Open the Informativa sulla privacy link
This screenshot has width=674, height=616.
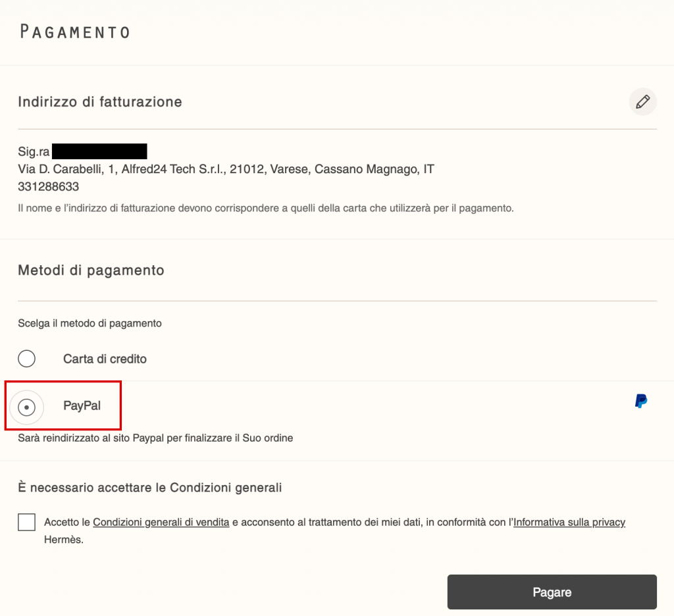coord(569,523)
